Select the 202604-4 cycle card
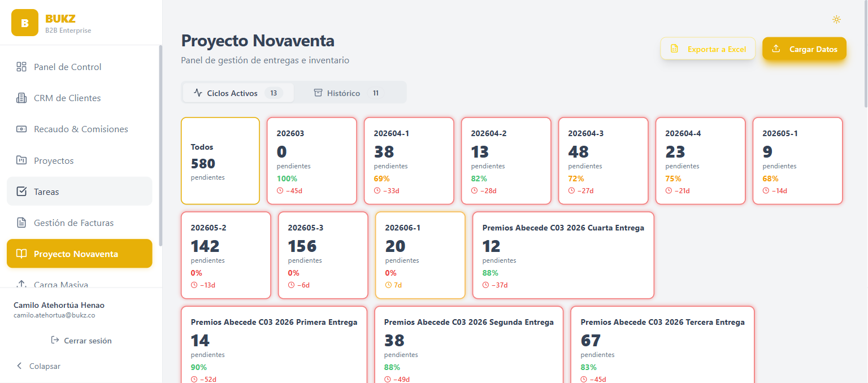The height and width of the screenshot is (383, 868). coord(701,161)
